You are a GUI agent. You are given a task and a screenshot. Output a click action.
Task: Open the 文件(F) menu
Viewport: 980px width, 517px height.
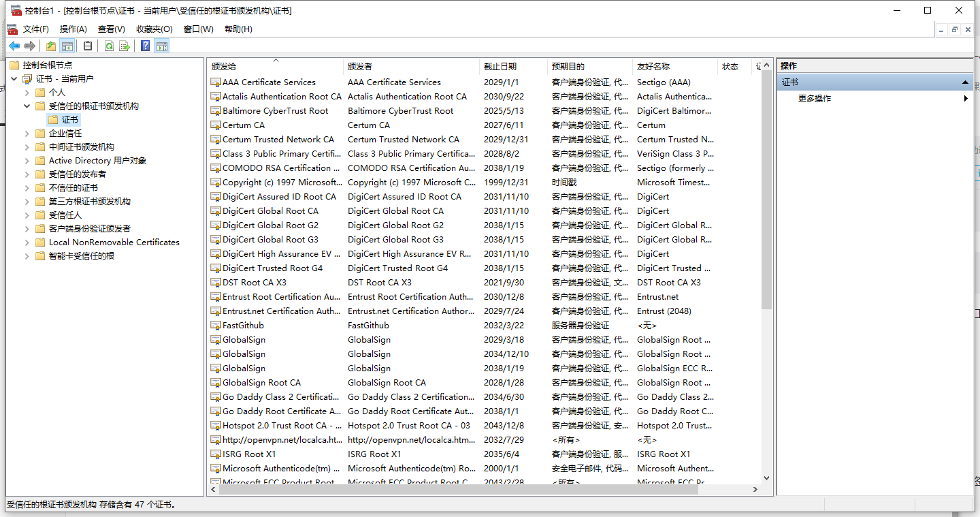coord(36,29)
